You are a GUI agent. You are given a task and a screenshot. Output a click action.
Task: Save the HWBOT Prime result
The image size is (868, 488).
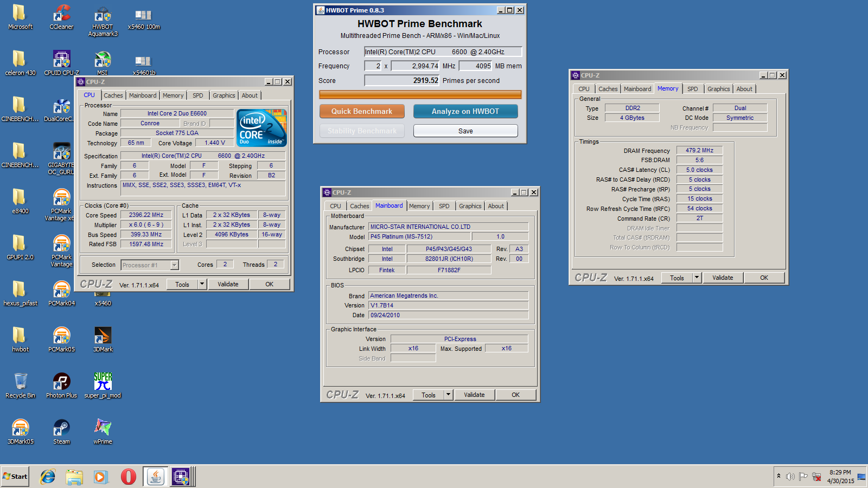click(x=465, y=131)
